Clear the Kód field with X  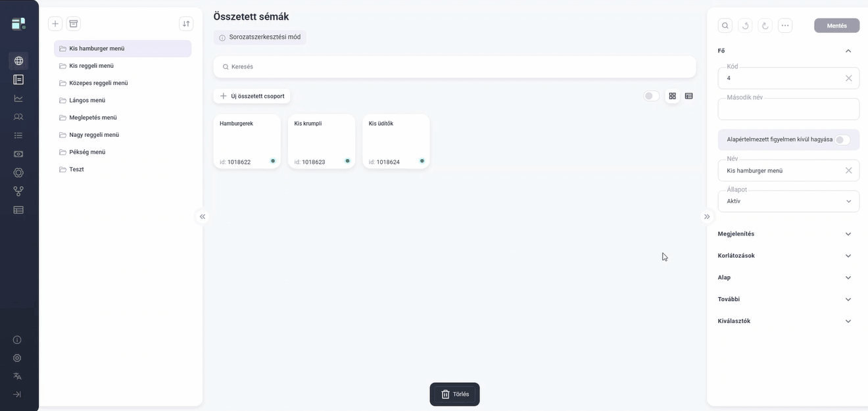pos(848,78)
